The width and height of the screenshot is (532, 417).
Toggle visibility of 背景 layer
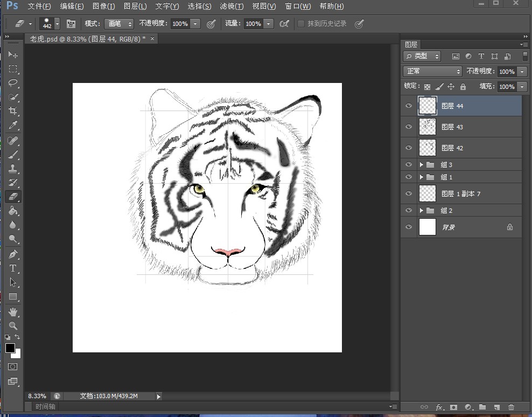click(x=409, y=227)
